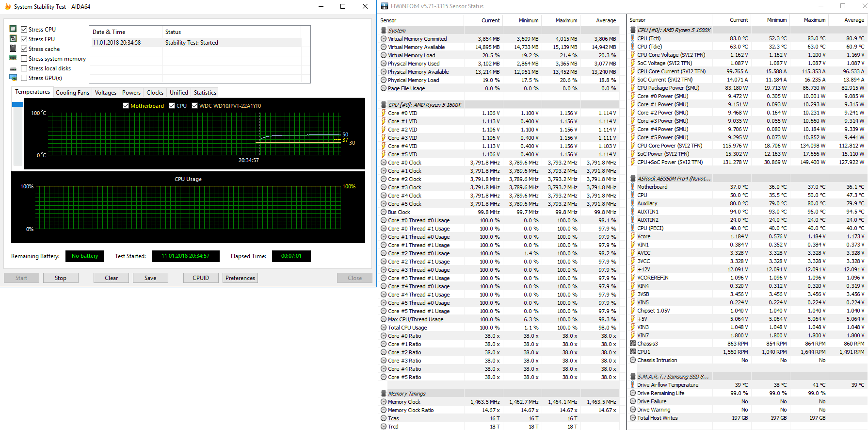
Task: Click the icon left of Stress cache
Action: (13, 49)
